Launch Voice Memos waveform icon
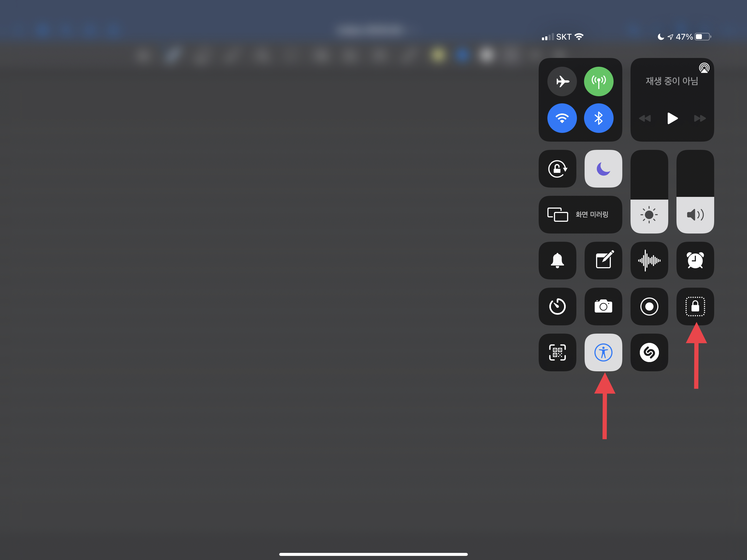The image size is (747, 560). click(649, 260)
